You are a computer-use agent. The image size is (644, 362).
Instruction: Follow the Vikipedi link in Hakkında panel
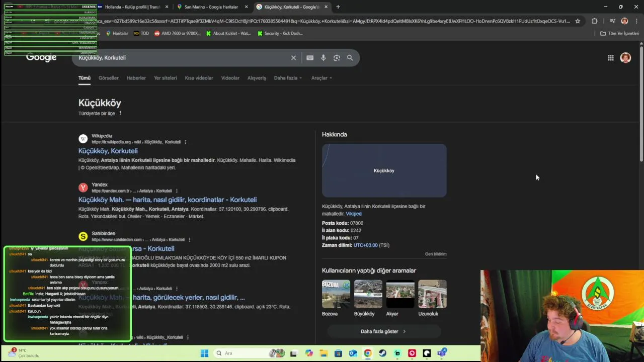[354, 214]
